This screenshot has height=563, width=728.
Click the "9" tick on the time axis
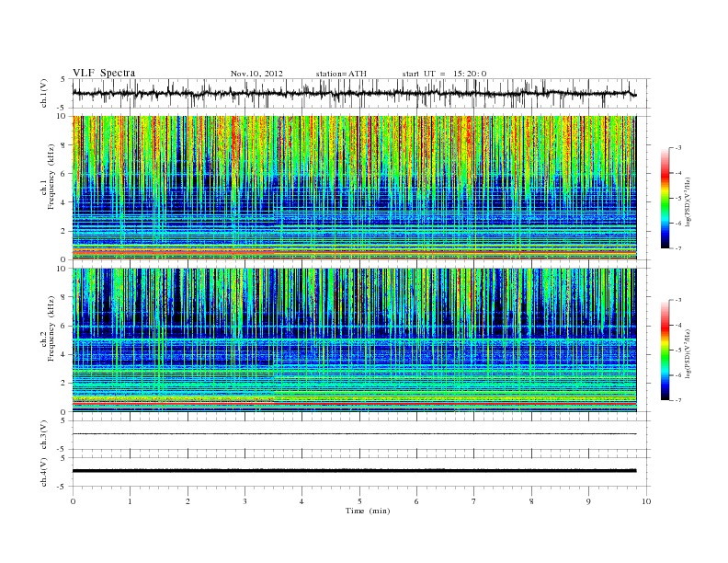[588, 501]
